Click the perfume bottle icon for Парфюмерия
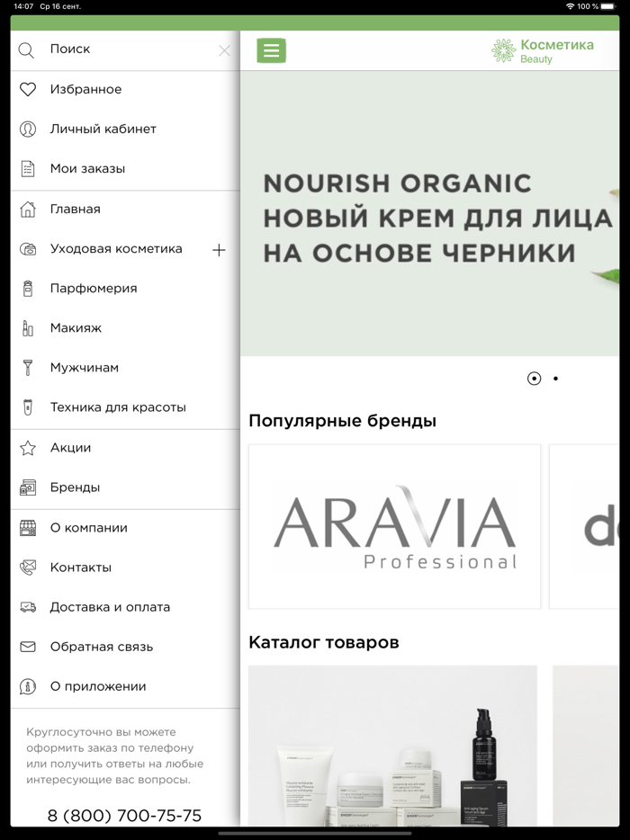The height and width of the screenshot is (840, 630). [28, 288]
